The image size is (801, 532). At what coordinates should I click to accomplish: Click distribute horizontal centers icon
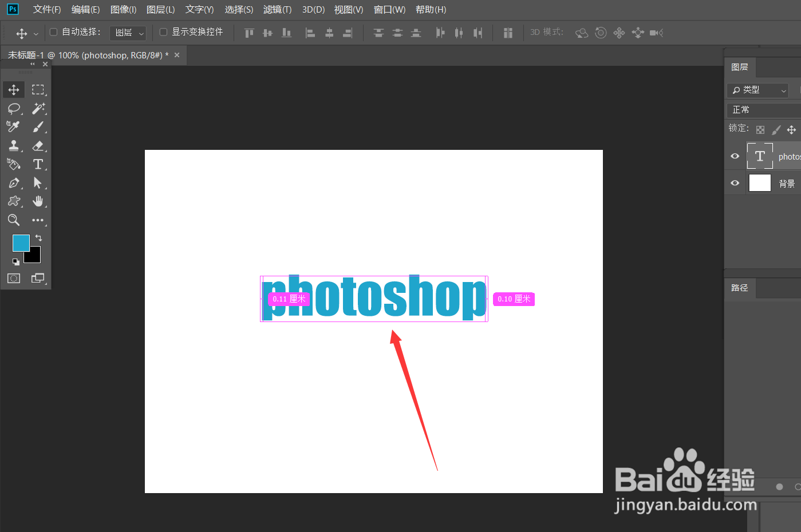tap(459, 33)
